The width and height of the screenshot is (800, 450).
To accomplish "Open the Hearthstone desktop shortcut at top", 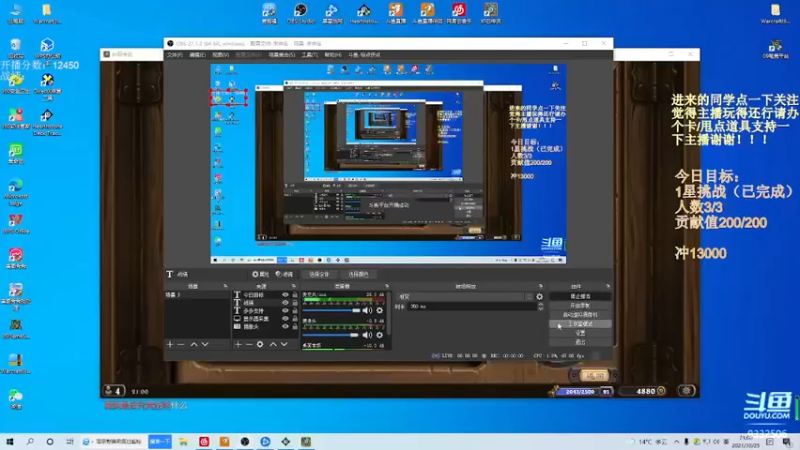I will 364,14.
